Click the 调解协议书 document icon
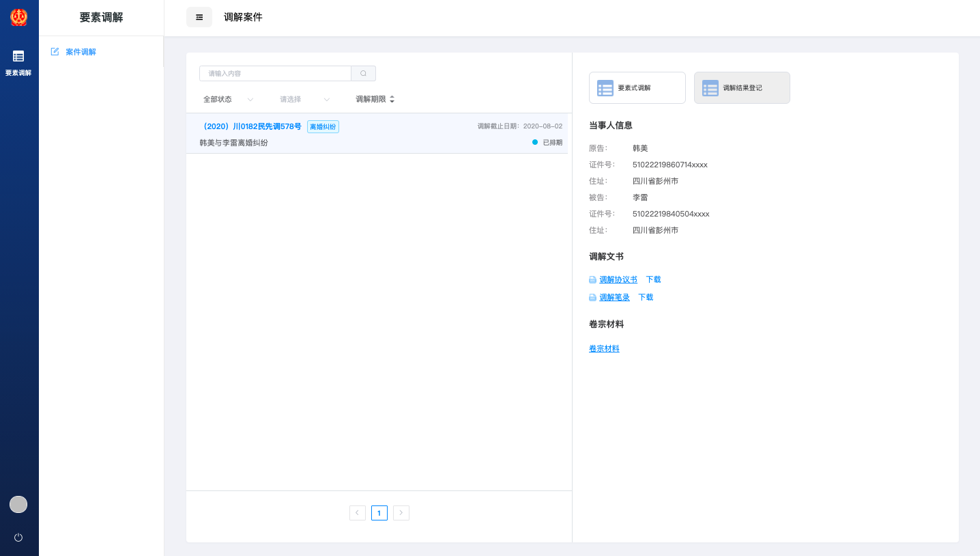980x556 pixels. pos(592,280)
